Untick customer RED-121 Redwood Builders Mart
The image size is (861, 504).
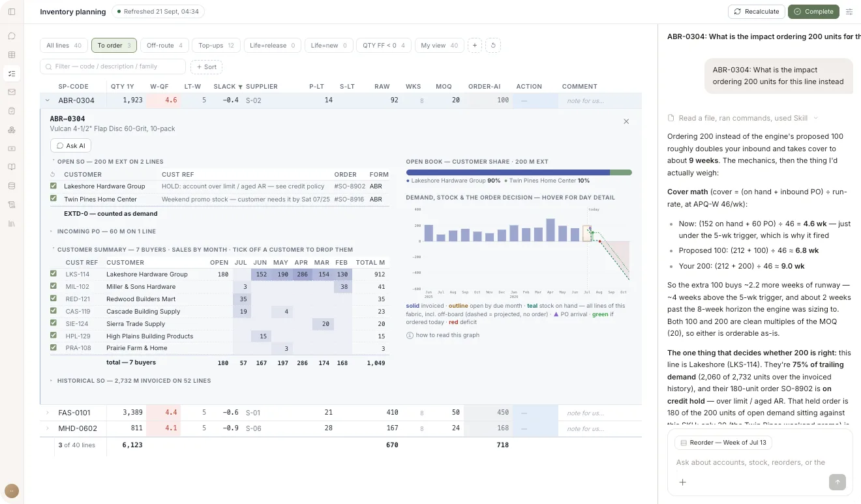tap(53, 299)
